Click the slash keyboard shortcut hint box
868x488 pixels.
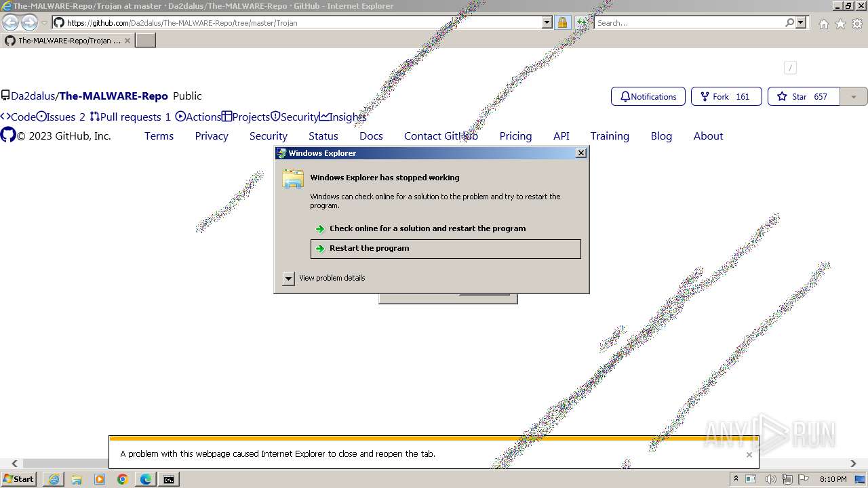click(x=790, y=67)
